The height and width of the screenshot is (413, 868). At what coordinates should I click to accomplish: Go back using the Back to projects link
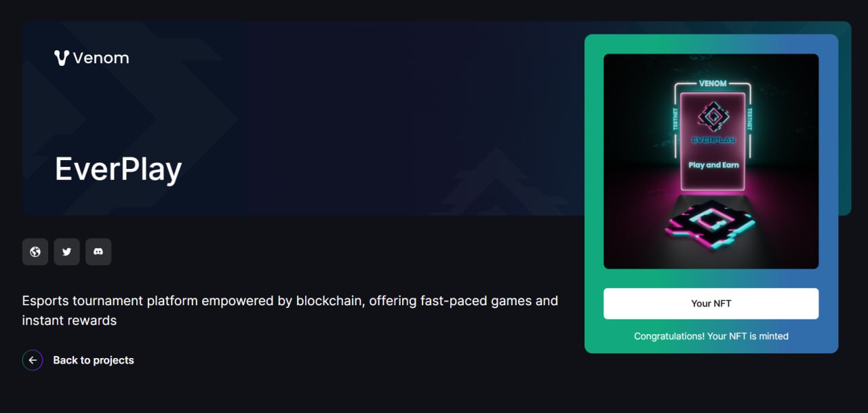click(94, 360)
